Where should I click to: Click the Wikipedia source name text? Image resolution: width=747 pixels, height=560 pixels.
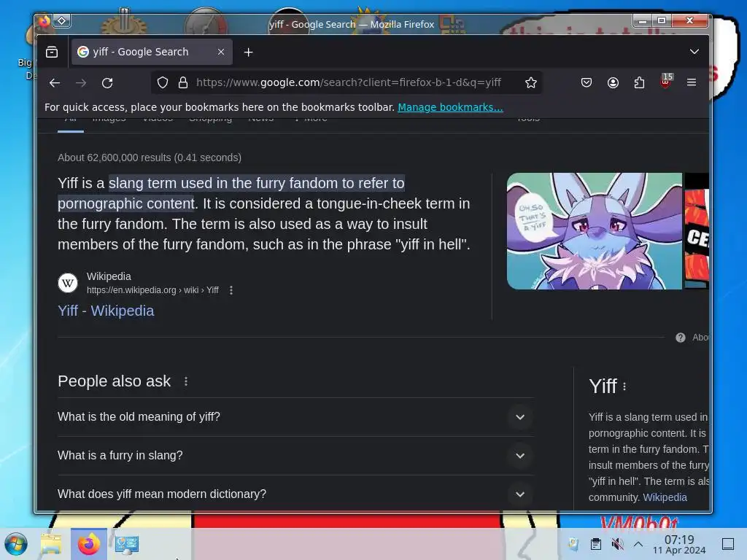[x=109, y=276]
